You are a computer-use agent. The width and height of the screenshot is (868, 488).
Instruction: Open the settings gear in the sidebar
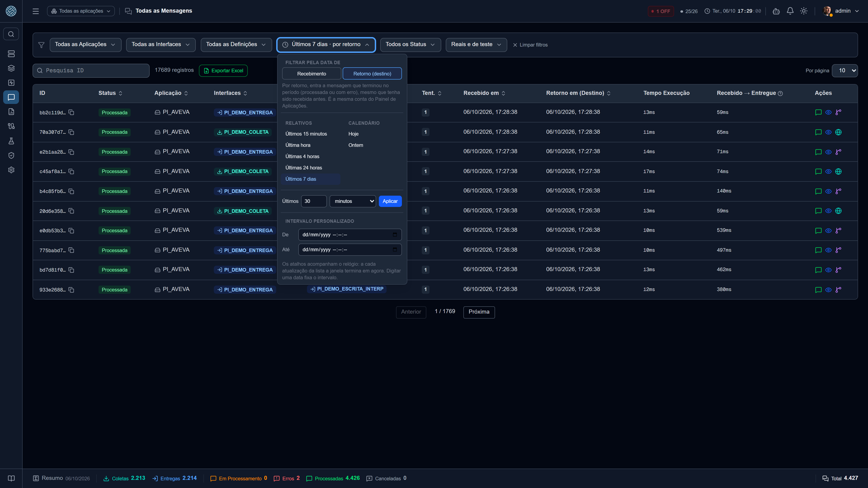11,170
